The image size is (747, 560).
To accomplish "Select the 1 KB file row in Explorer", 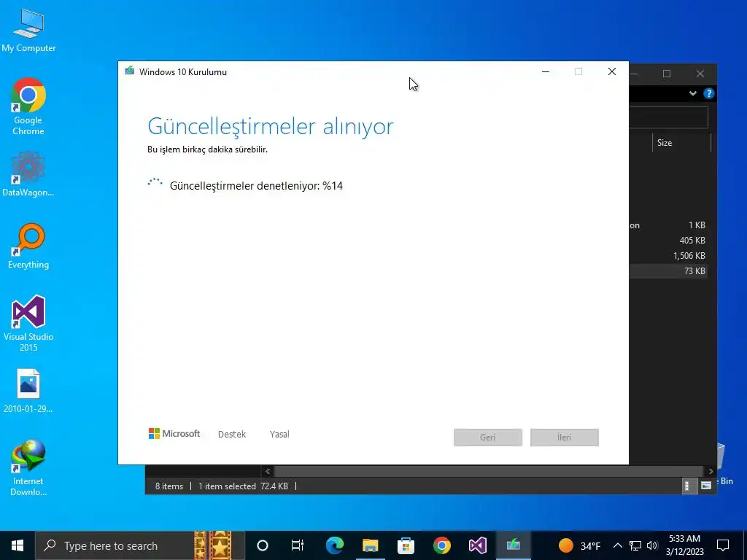I will point(668,225).
